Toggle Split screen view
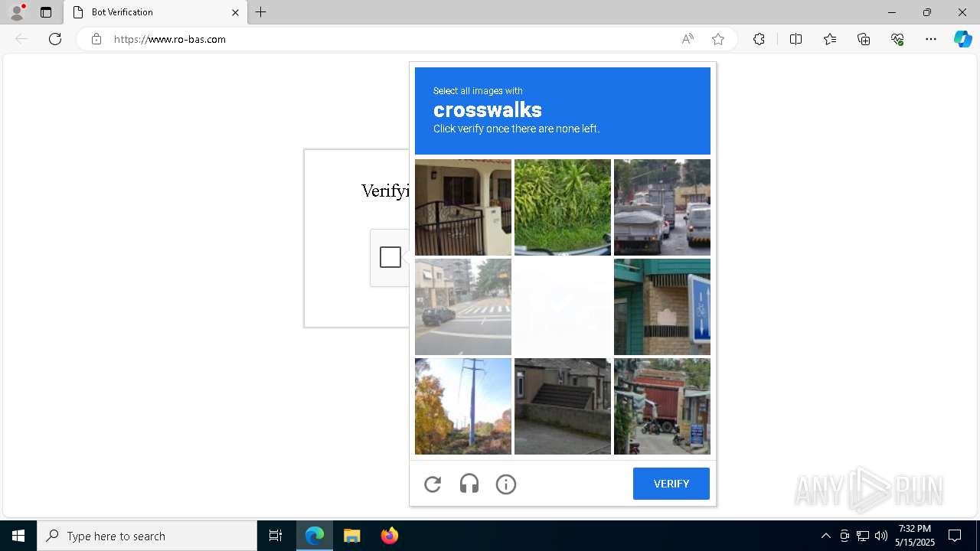This screenshot has width=980, height=551. point(795,39)
